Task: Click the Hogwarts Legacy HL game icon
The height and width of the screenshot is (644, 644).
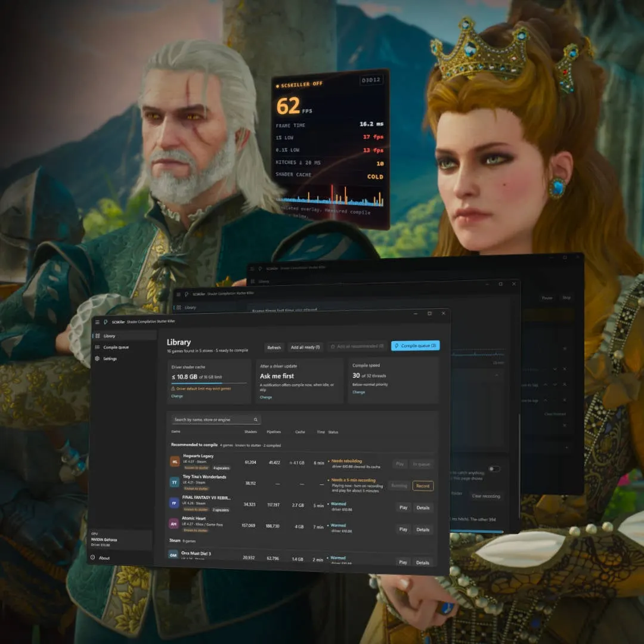Action: pos(175,461)
